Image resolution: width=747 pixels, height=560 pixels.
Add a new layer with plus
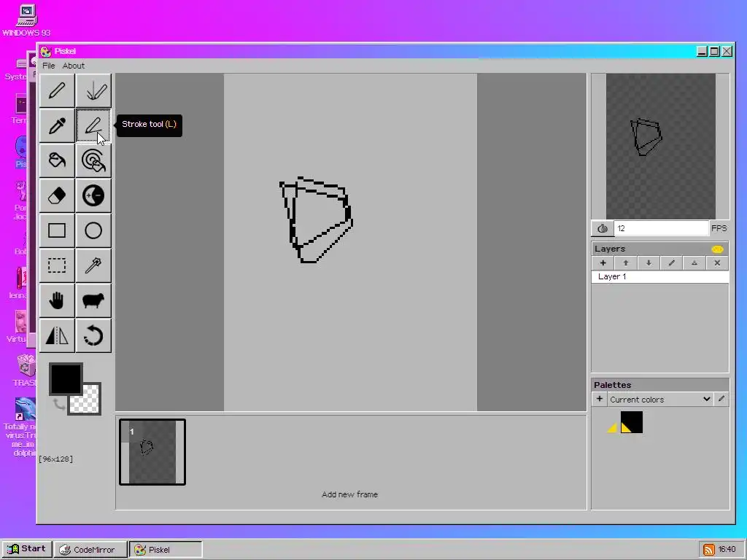603,262
